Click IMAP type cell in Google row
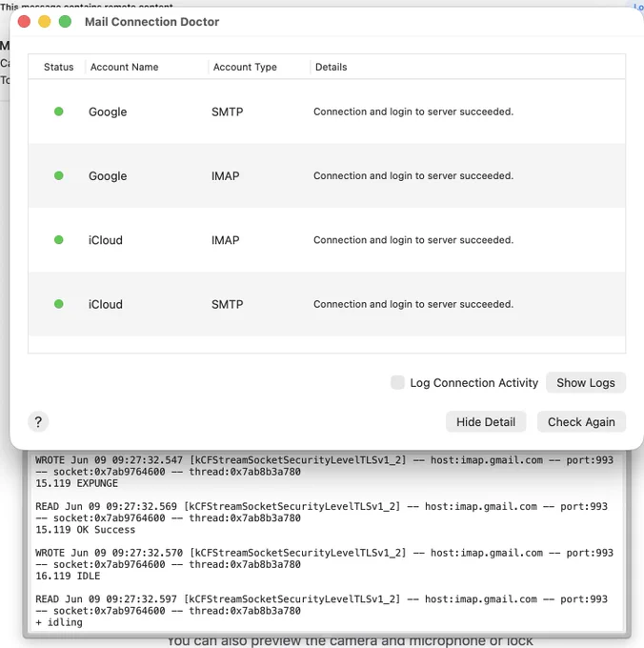 click(226, 176)
